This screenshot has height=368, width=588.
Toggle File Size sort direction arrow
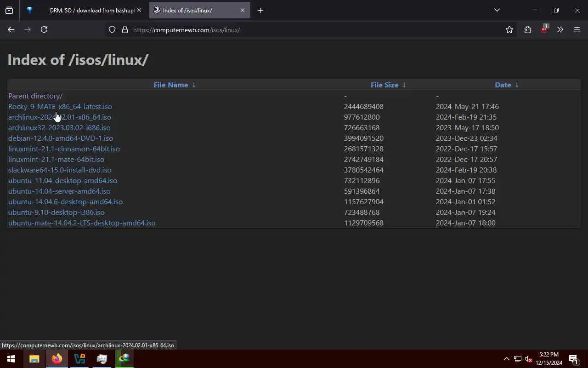tap(404, 85)
